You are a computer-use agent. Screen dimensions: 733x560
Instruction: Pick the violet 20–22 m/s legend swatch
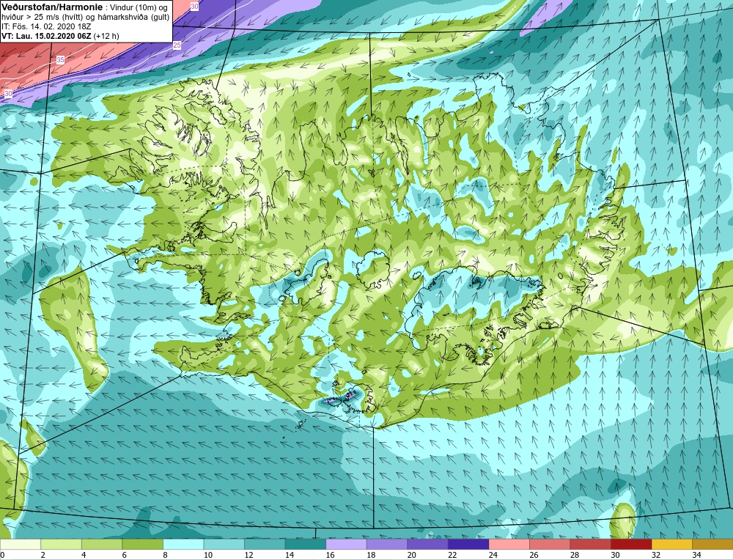427,544
